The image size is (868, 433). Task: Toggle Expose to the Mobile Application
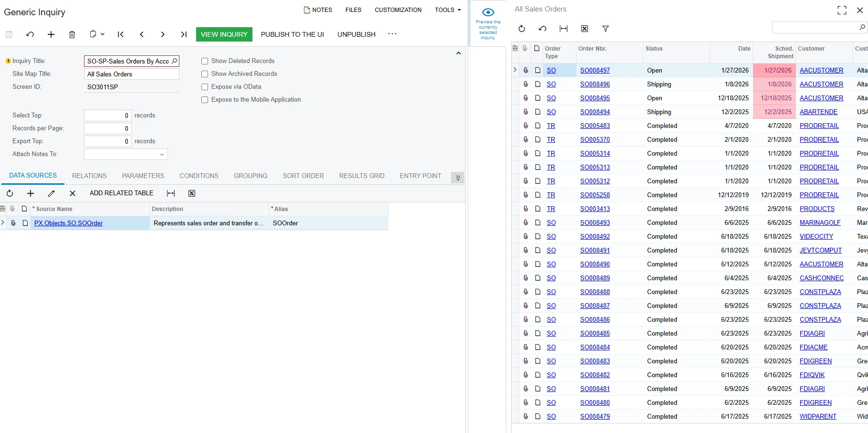tap(205, 100)
